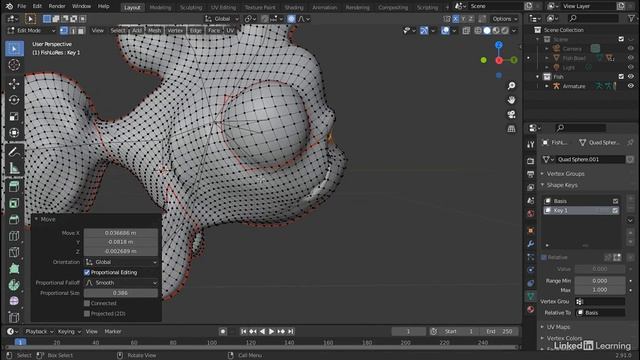Enable face select mode

pyautogui.click(x=81, y=31)
